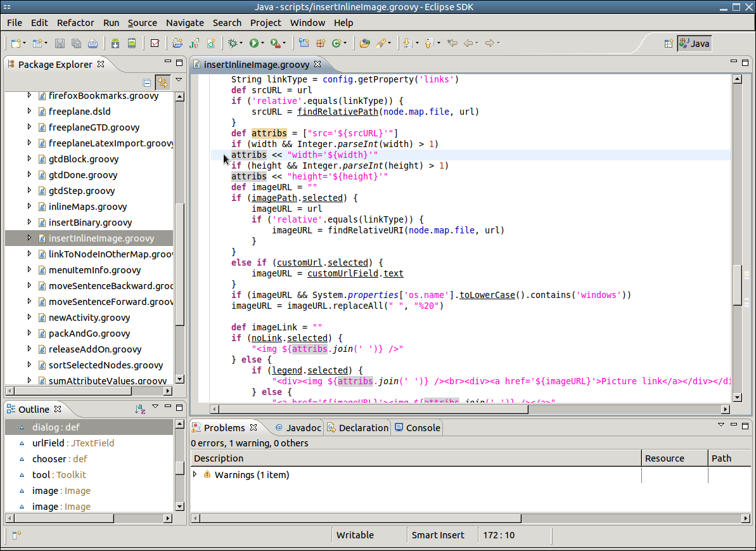Viewport: 756px width, 551px height.
Task: Select inlineMaps.groovy in Package Explorer
Action: [87, 207]
